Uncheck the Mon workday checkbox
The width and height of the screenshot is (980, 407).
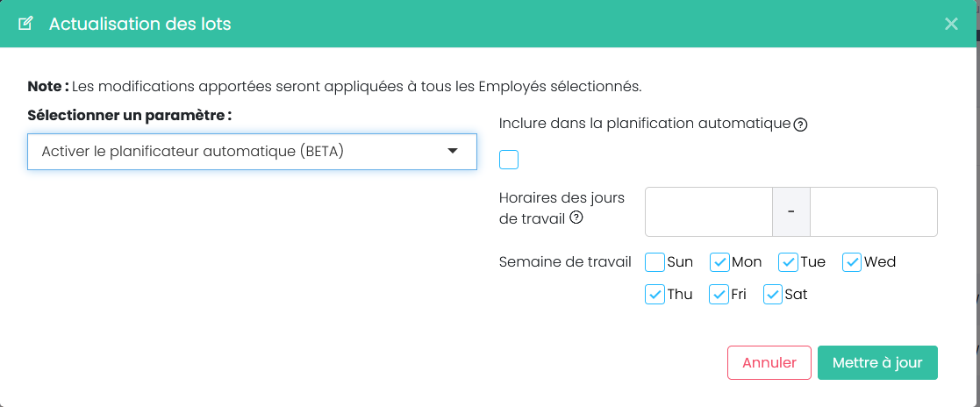[x=719, y=261]
